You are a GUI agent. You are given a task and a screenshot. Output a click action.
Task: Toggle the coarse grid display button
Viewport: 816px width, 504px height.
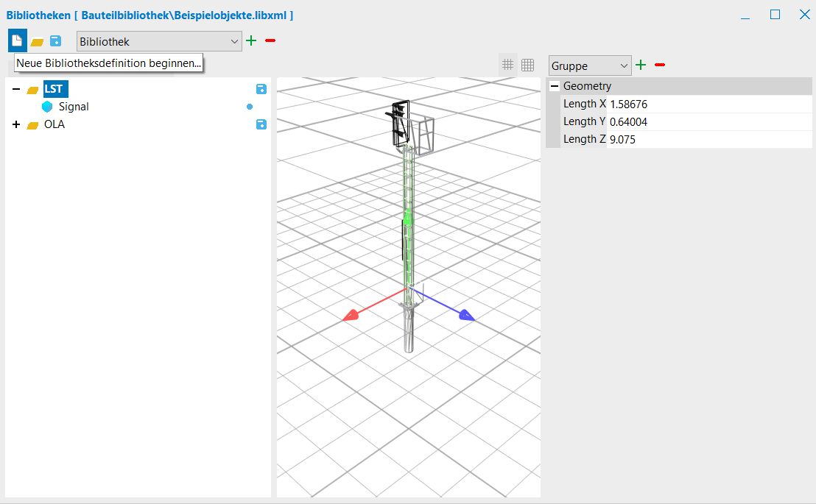pyautogui.click(x=507, y=65)
